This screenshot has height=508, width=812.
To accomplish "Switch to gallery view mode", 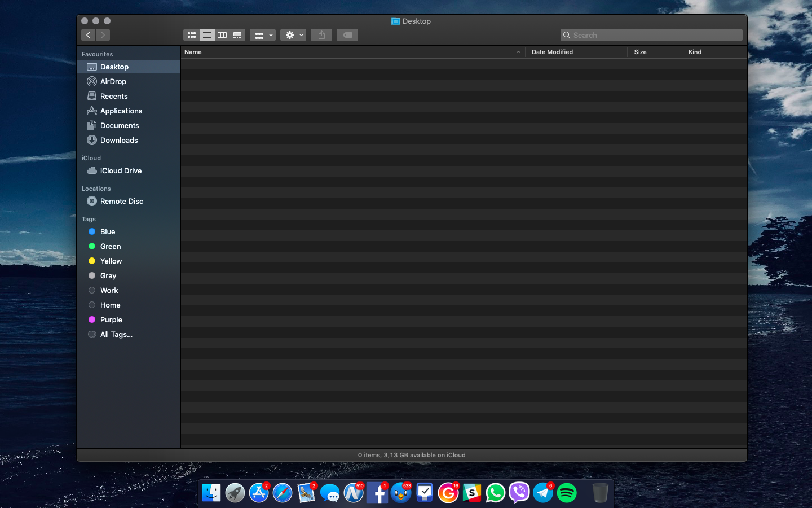I will [x=237, y=35].
